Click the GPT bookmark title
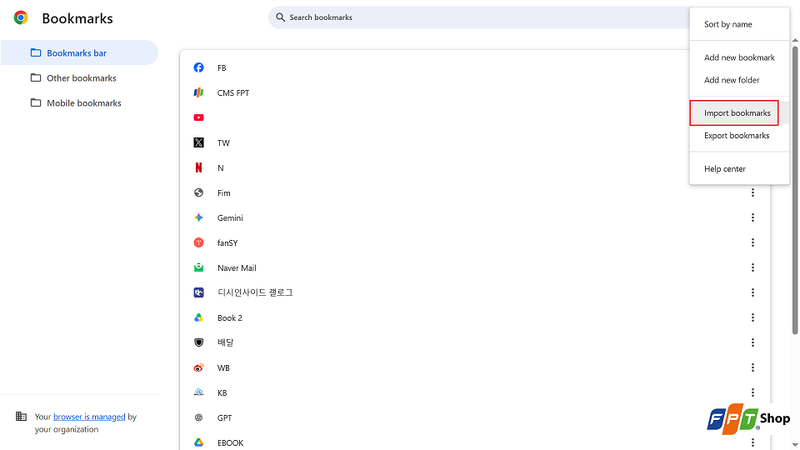Screen dimensions: 800x450 pyautogui.click(x=224, y=418)
